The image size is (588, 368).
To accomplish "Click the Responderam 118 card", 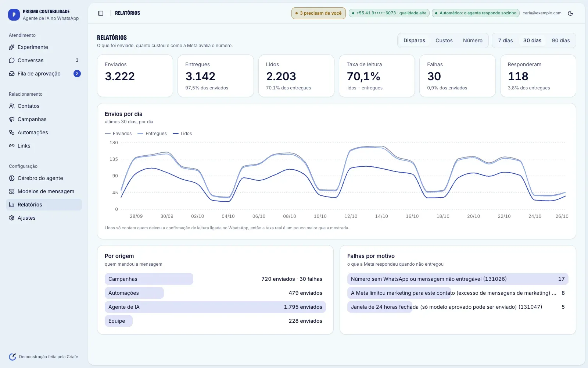I will [538, 76].
